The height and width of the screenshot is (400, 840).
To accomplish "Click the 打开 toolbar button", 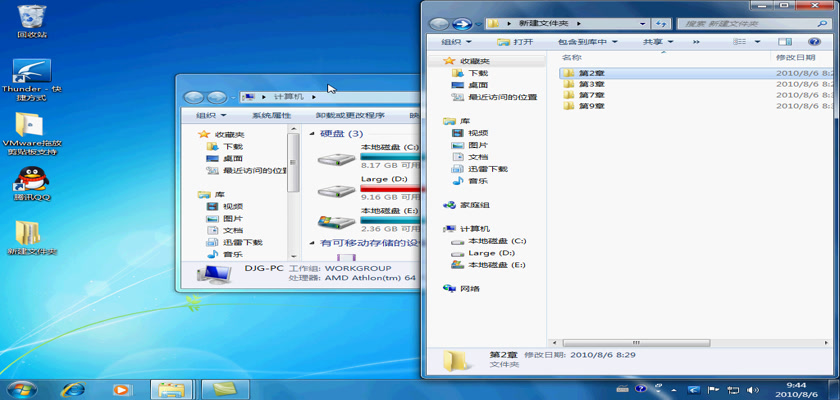I will tap(516, 42).
